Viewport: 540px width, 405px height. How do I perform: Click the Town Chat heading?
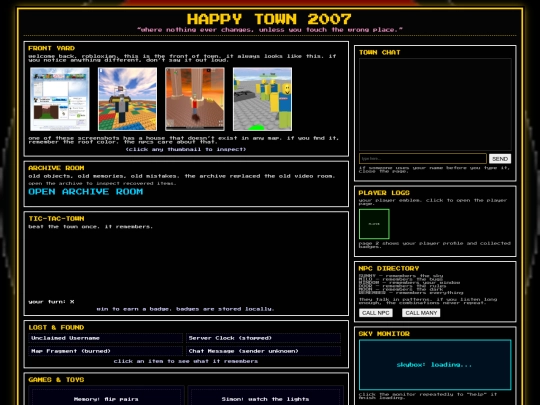[x=380, y=52]
